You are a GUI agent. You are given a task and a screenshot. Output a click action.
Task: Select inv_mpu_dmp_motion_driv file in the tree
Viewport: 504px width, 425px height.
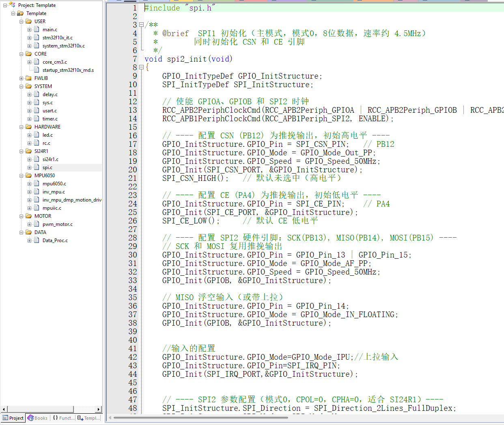coord(72,200)
